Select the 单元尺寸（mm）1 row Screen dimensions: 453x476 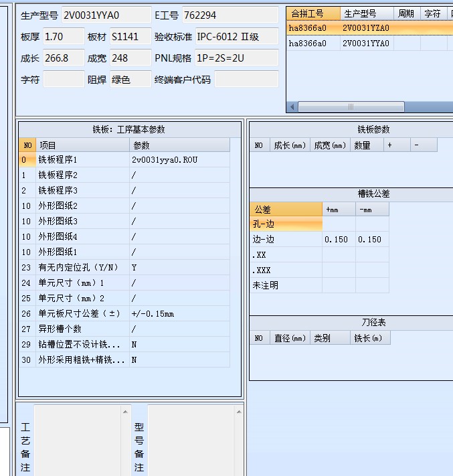coord(124,283)
